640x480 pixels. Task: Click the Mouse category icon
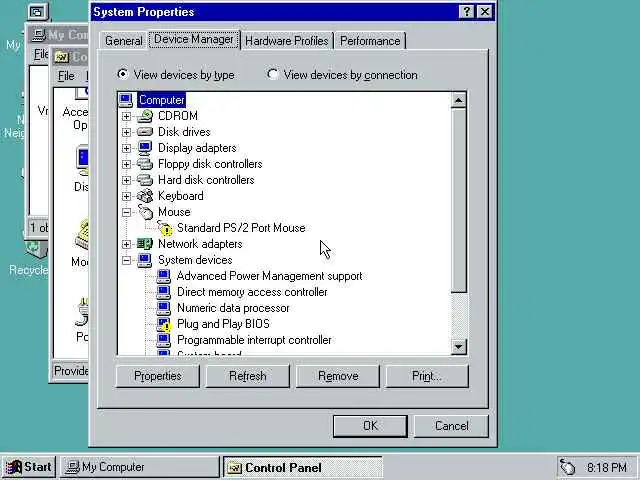[x=145, y=212]
